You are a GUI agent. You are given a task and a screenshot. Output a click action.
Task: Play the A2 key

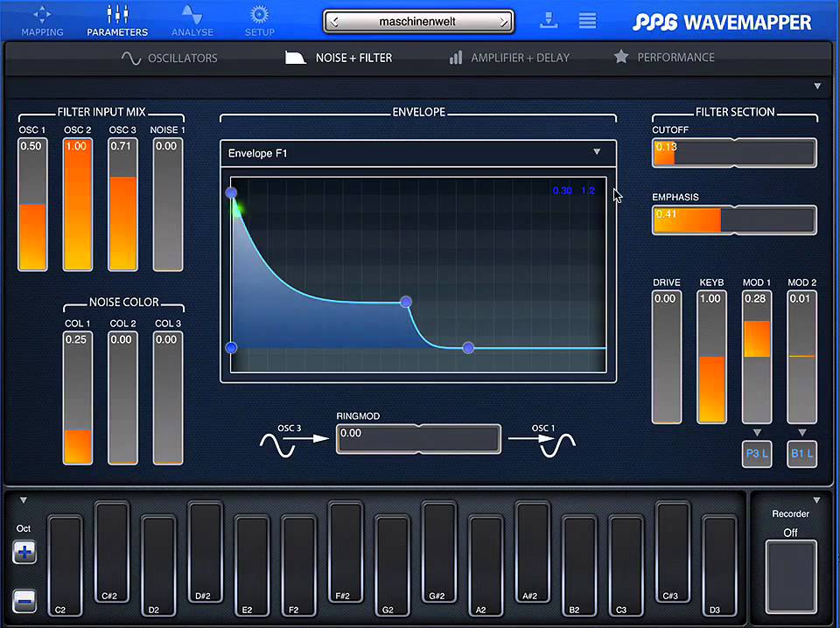tap(486, 565)
